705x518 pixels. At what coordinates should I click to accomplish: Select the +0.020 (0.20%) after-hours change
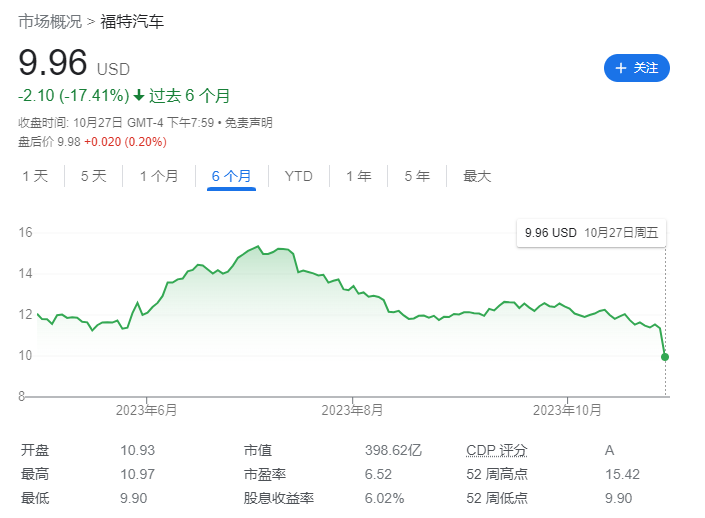125,142
